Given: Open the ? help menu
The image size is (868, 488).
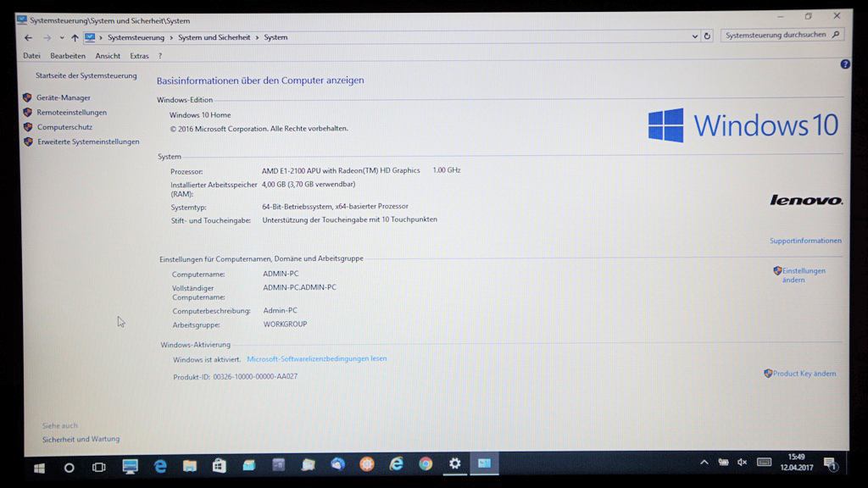Looking at the screenshot, I should tap(160, 56).
